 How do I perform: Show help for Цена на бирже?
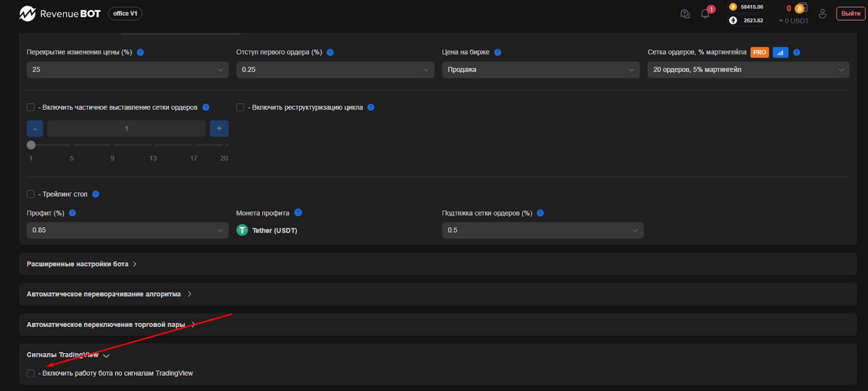(497, 53)
